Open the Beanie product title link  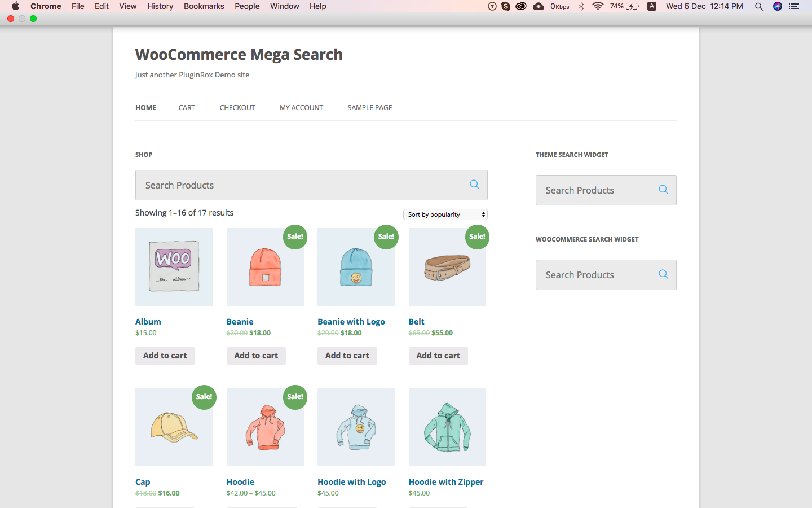point(240,322)
